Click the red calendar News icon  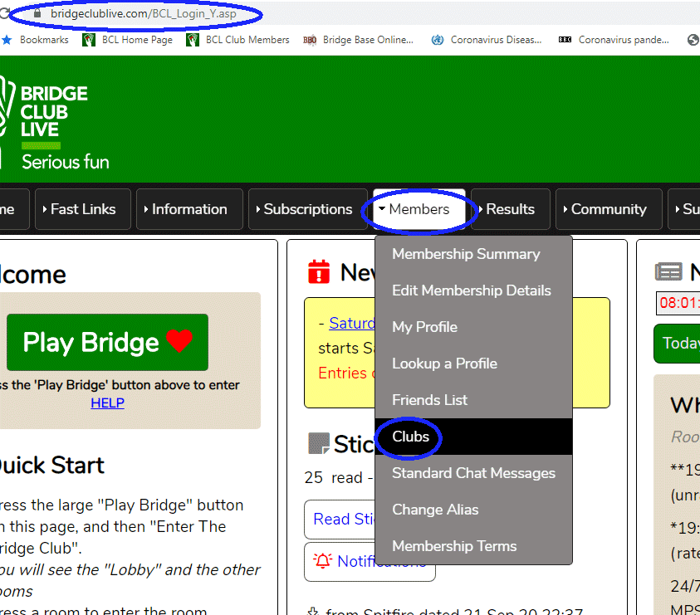click(319, 271)
